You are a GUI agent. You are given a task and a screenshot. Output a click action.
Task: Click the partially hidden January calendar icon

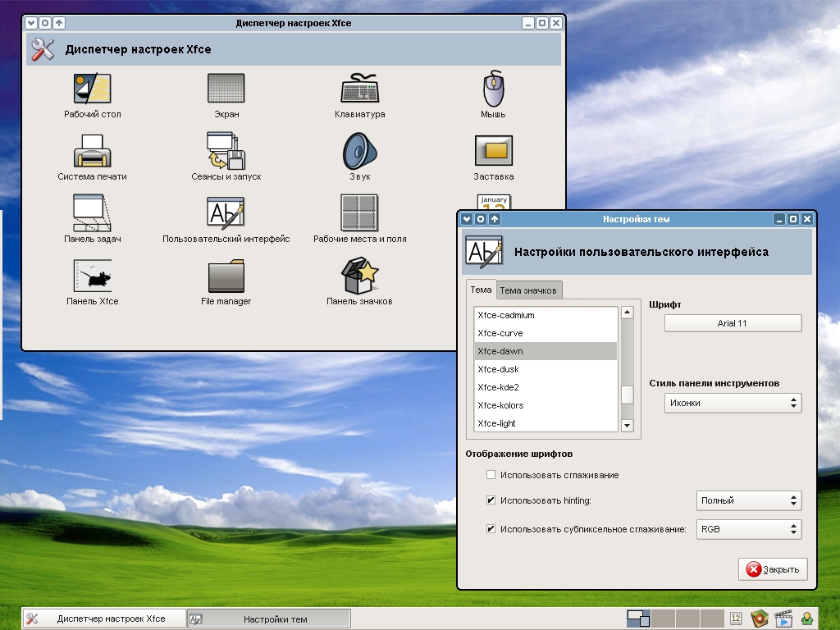pos(493,202)
